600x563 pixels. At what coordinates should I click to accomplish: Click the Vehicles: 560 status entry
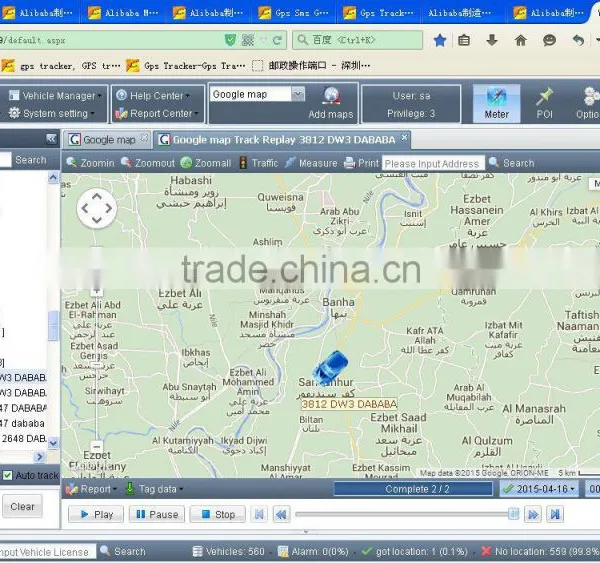tap(228, 552)
